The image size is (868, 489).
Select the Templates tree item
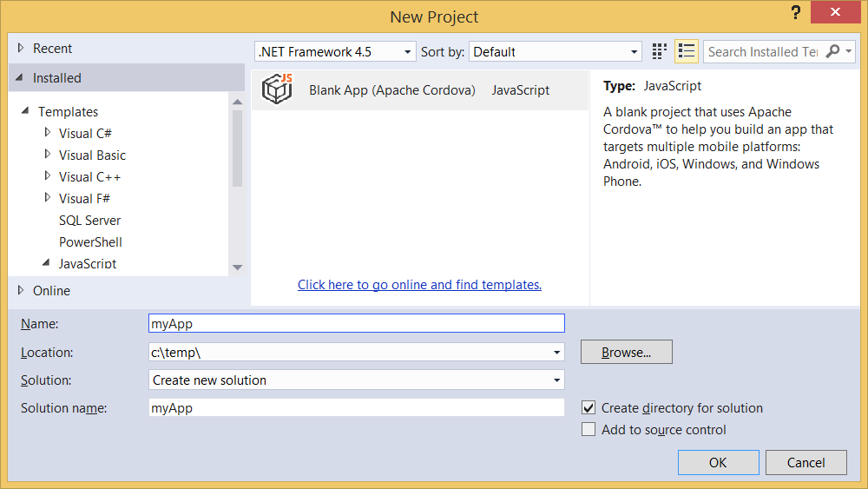[68, 112]
